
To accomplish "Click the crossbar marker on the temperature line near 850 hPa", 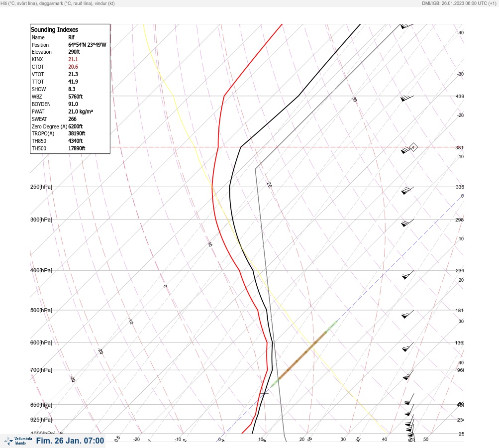I will click(264, 394).
